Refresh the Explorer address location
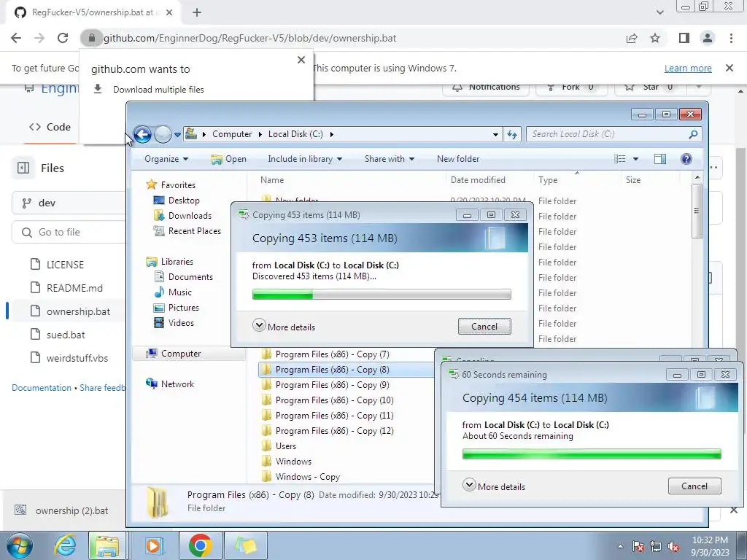The width and height of the screenshot is (747, 560). [x=512, y=134]
